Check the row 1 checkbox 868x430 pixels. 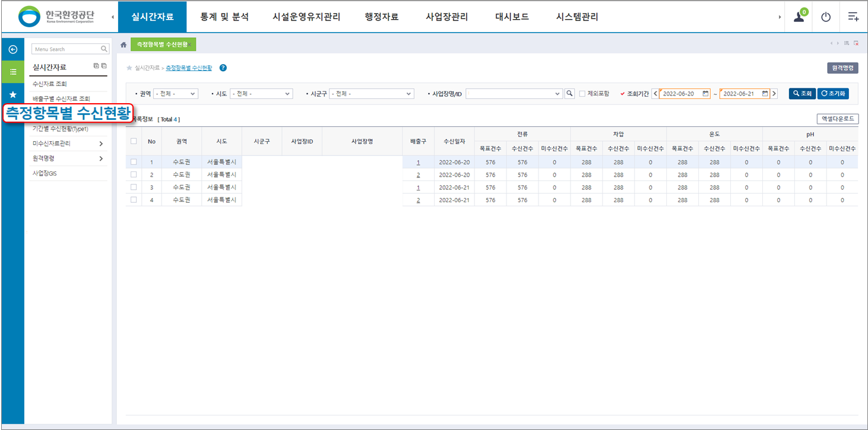pyautogui.click(x=134, y=162)
